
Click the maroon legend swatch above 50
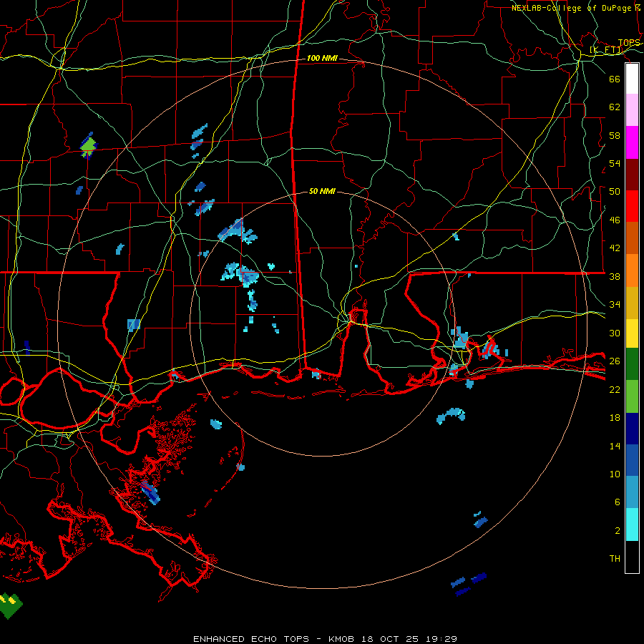(x=632, y=175)
